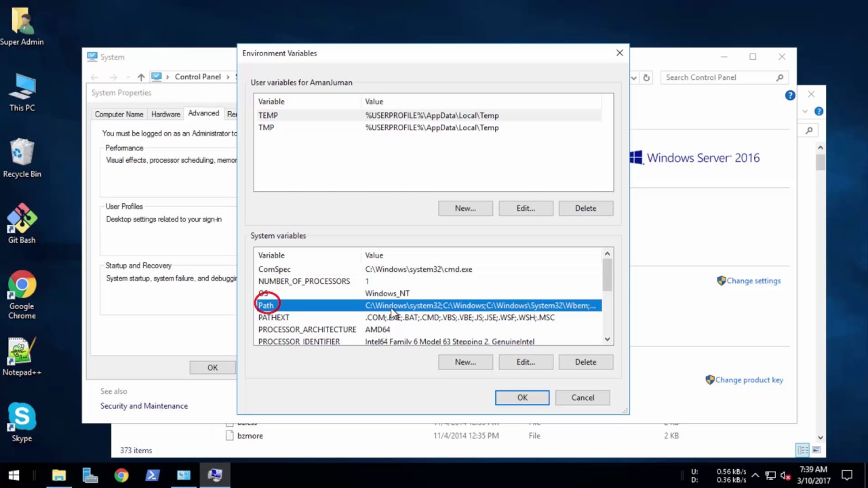Click the help icon in System window
Image resolution: width=868 pixels, height=488 pixels.
(790, 96)
